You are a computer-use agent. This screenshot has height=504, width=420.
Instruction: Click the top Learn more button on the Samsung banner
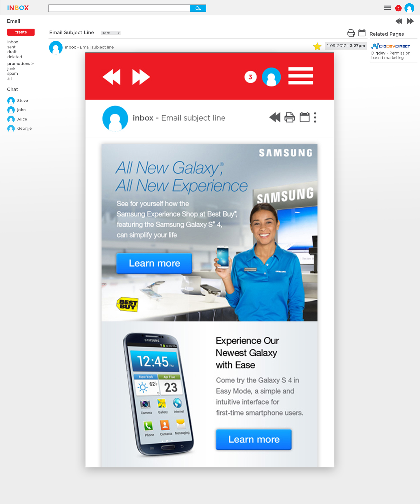tap(154, 263)
